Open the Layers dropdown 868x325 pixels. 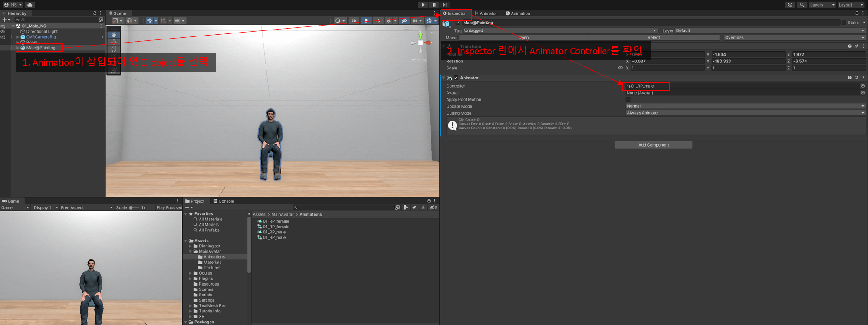[822, 5]
